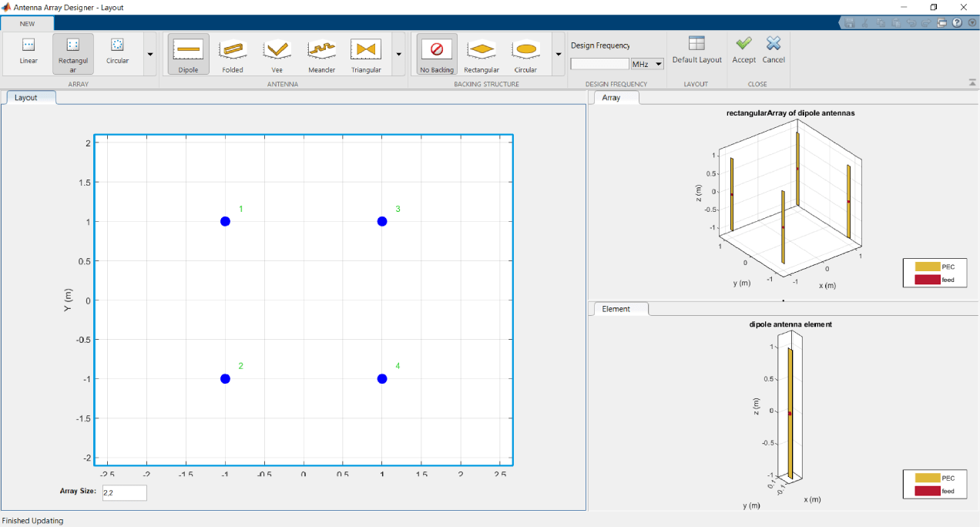Restore the Default Layout

tap(696, 52)
